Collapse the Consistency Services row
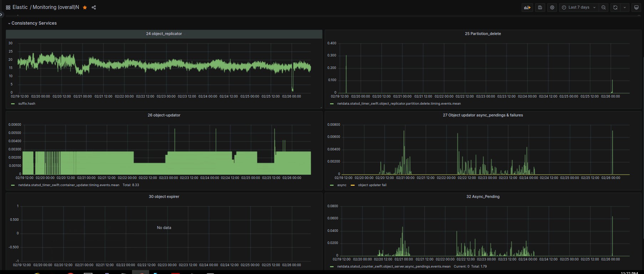 point(34,23)
